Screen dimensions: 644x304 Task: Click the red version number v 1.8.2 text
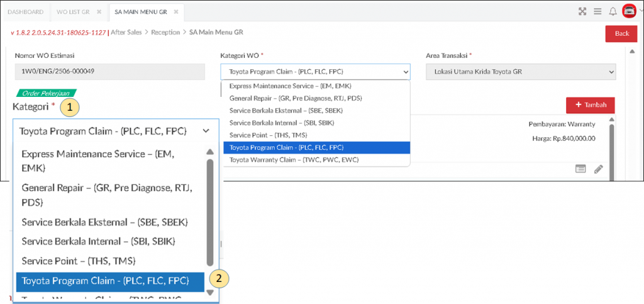point(57,32)
